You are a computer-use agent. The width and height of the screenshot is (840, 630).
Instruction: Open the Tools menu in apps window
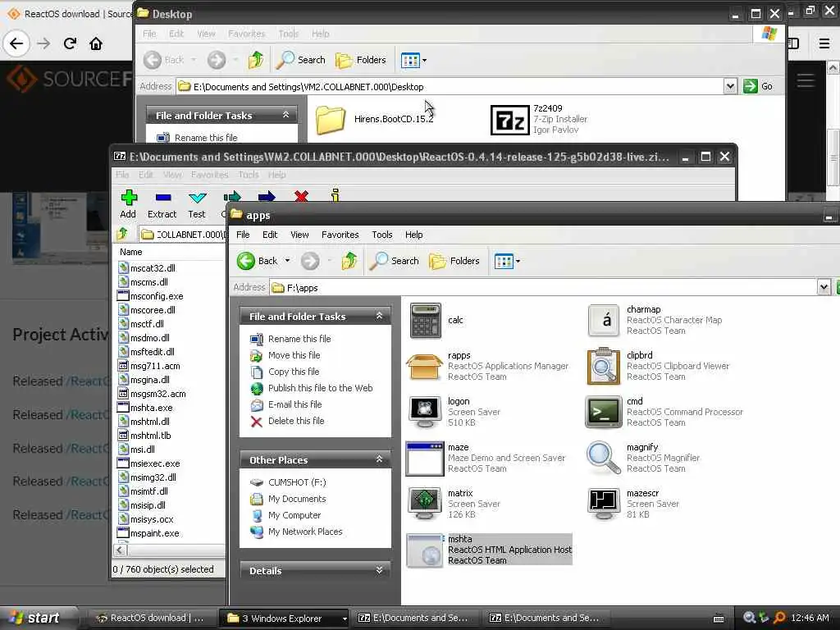pos(382,235)
